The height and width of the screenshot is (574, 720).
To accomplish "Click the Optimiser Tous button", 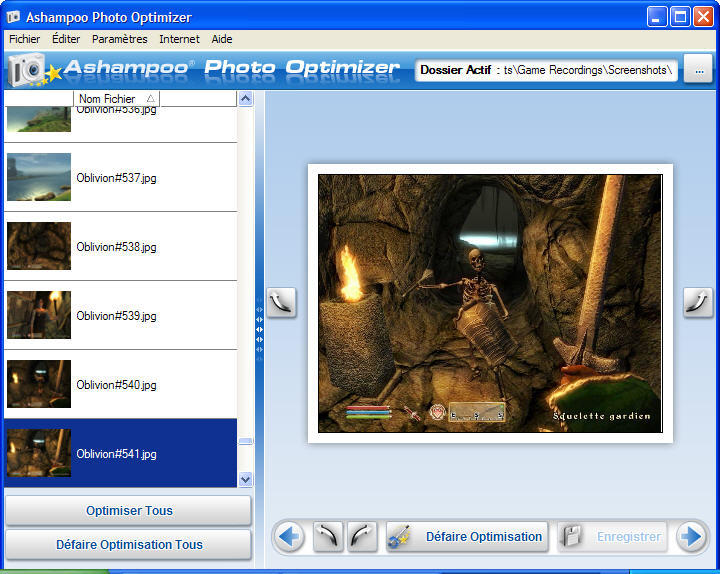I will [129, 511].
